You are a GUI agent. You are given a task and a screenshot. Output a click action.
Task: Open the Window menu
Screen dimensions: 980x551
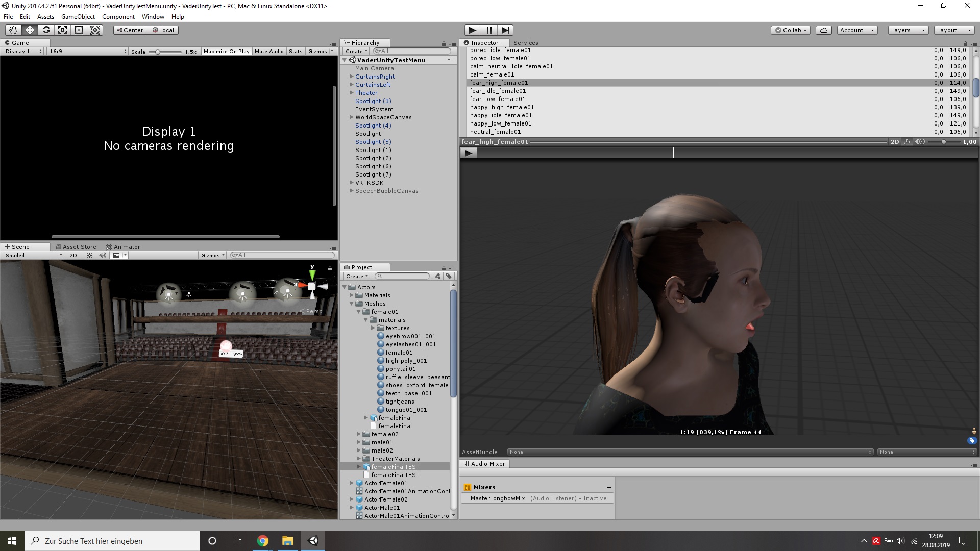pyautogui.click(x=153, y=17)
